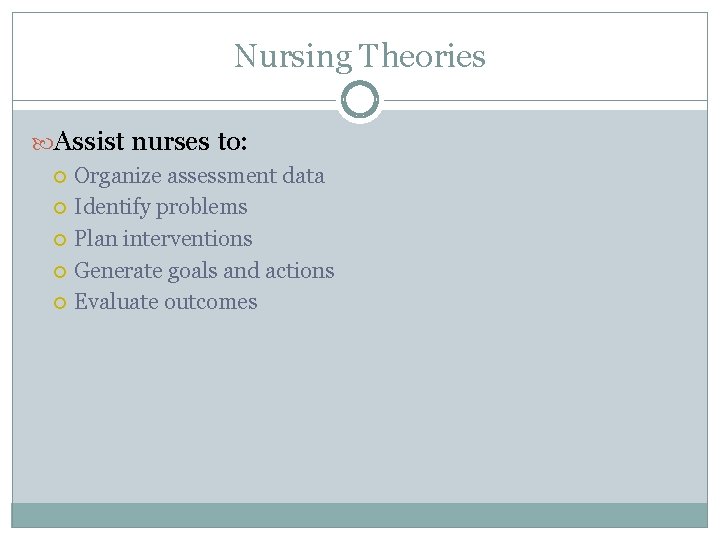This screenshot has height=540, width=720.
Task: Select the Assist nurses to: heading
Action: coord(151,141)
